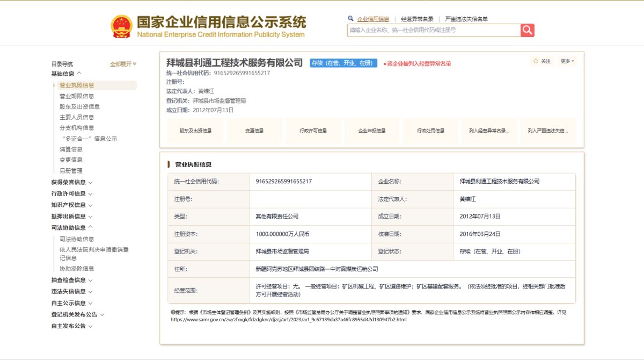Click the 拜城县利通工程技术服务有限公司 page title
Image resolution: width=644 pixels, height=360 pixels.
tap(235, 63)
